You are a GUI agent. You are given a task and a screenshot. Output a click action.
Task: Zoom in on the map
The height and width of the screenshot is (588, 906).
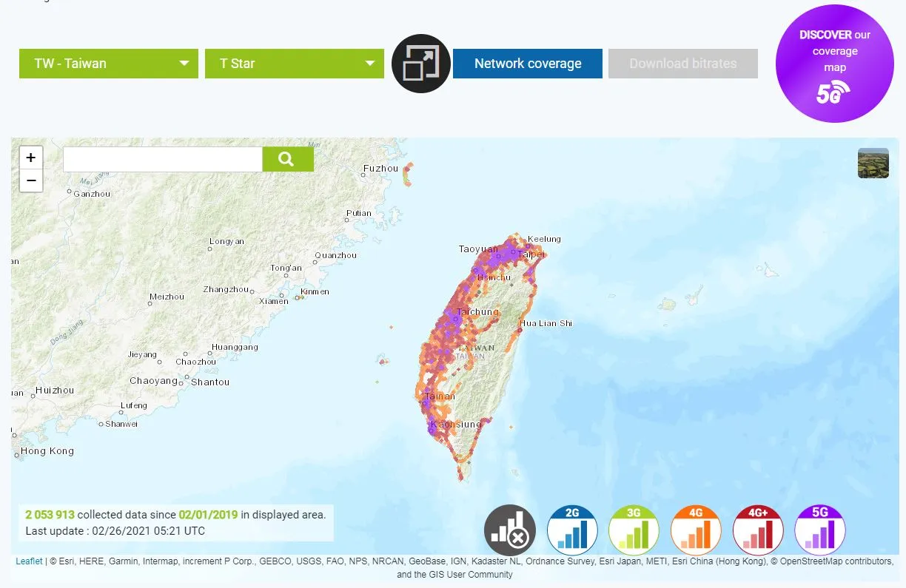[x=31, y=158]
